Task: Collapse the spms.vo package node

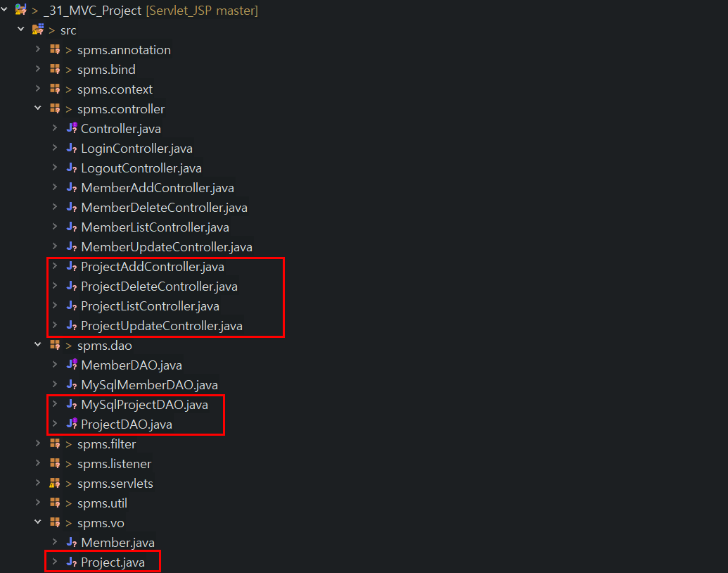Action: [37, 522]
